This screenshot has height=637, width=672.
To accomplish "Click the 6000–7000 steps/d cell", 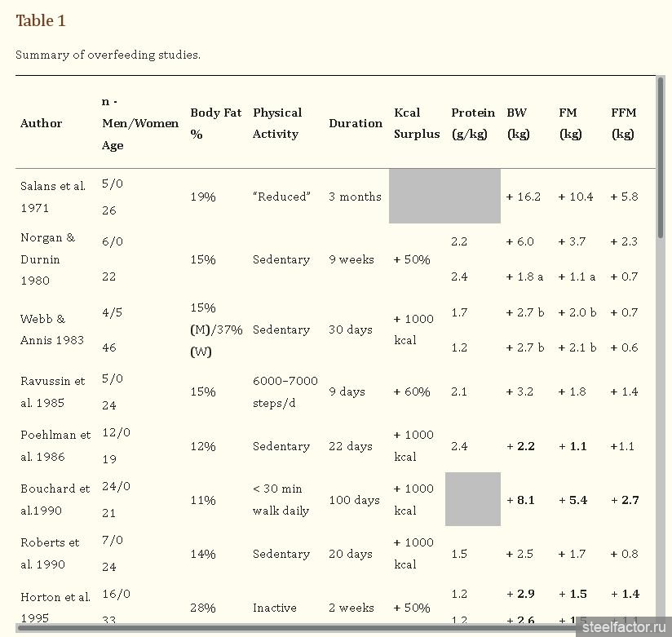I will click(285, 391).
